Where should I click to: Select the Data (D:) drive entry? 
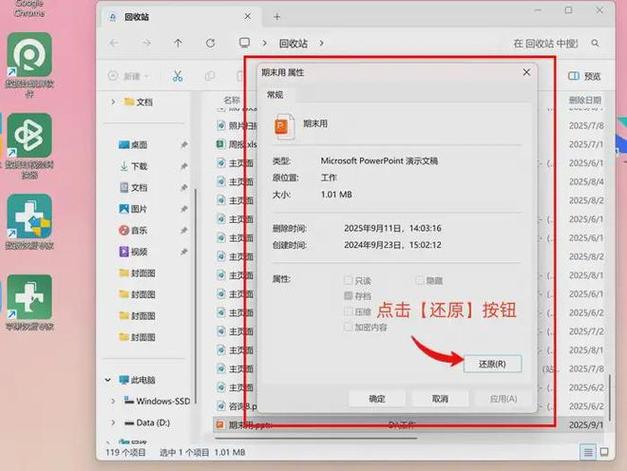tap(147, 423)
